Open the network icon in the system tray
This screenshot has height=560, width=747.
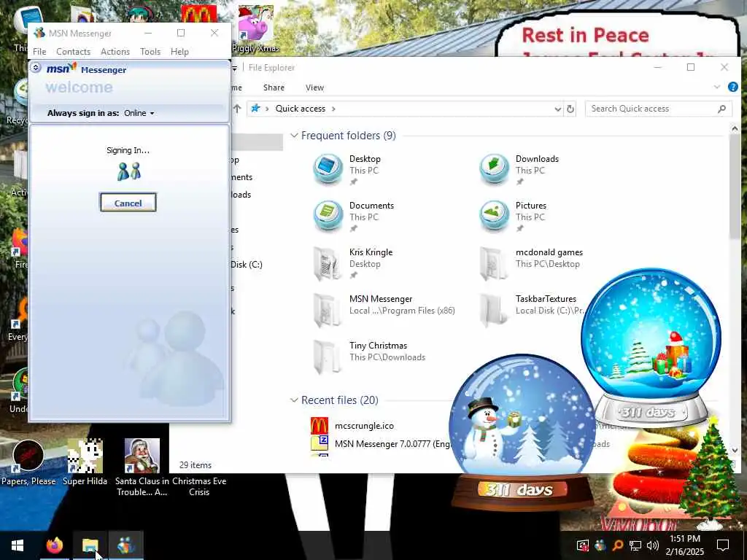click(635, 545)
